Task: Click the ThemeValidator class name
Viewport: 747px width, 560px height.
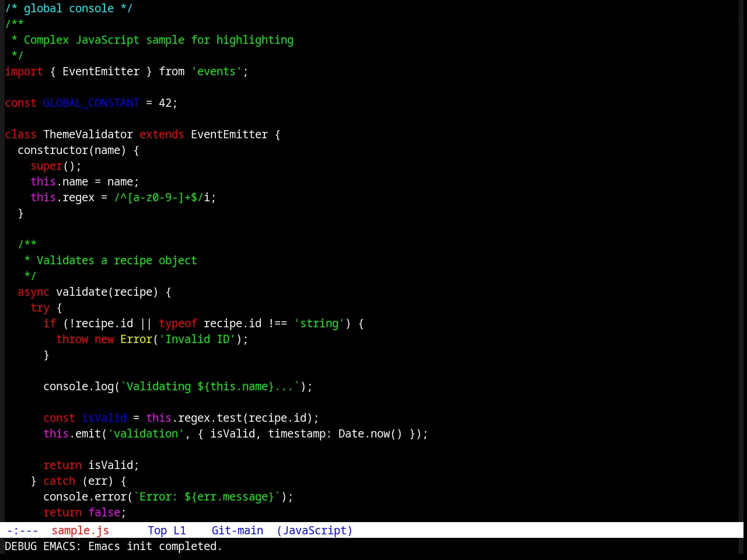Action: point(88,134)
